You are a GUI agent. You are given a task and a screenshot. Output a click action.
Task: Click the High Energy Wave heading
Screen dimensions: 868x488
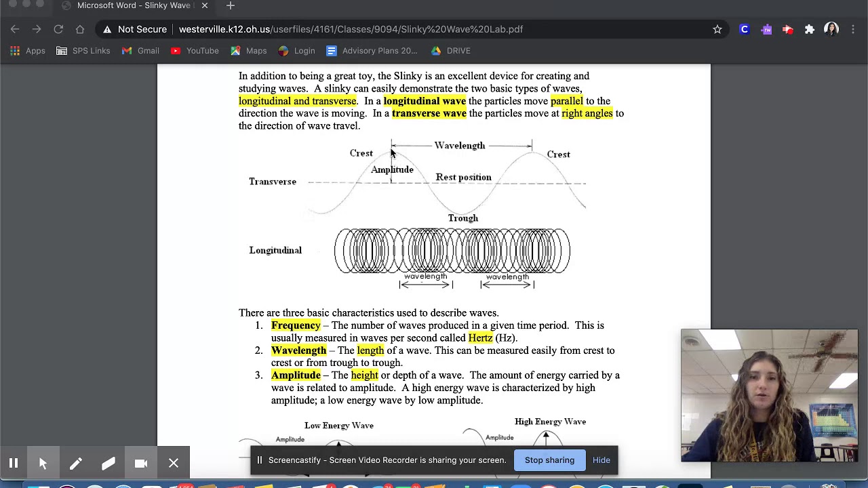(550, 422)
